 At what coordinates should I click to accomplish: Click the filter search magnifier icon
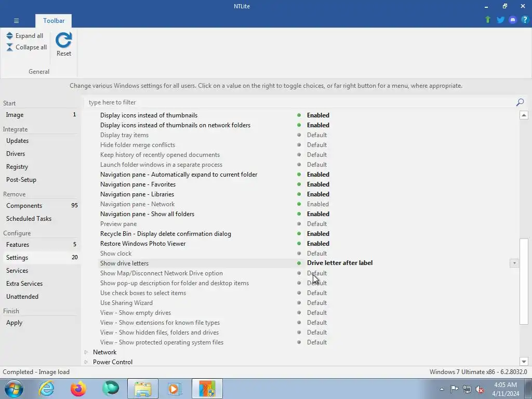coord(520,102)
